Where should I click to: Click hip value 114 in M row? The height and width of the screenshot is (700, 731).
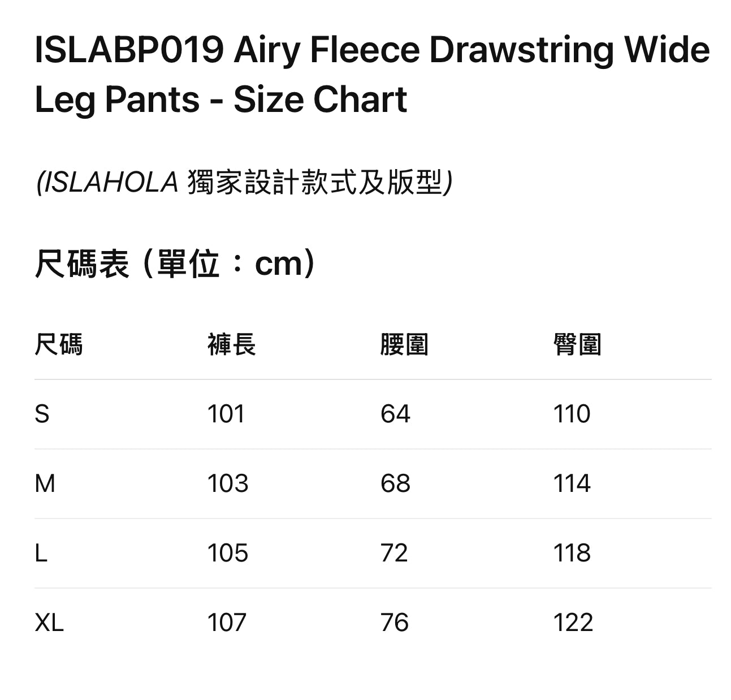pos(572,484)
